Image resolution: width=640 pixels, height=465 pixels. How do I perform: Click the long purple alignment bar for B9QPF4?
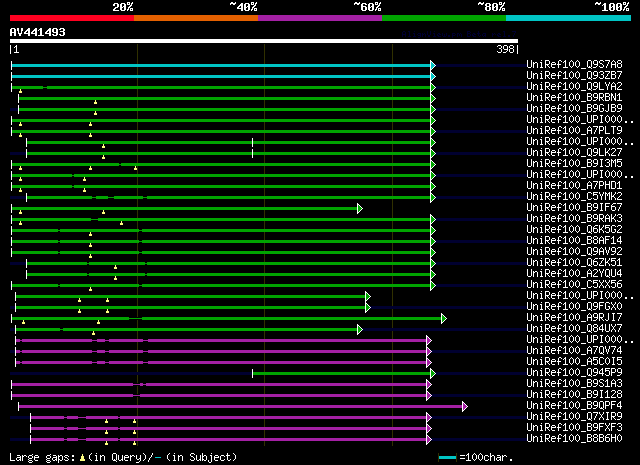click(240, 407)
